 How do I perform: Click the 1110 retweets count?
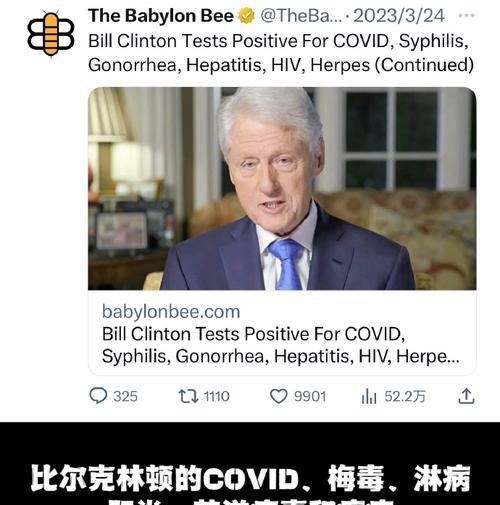217,396
